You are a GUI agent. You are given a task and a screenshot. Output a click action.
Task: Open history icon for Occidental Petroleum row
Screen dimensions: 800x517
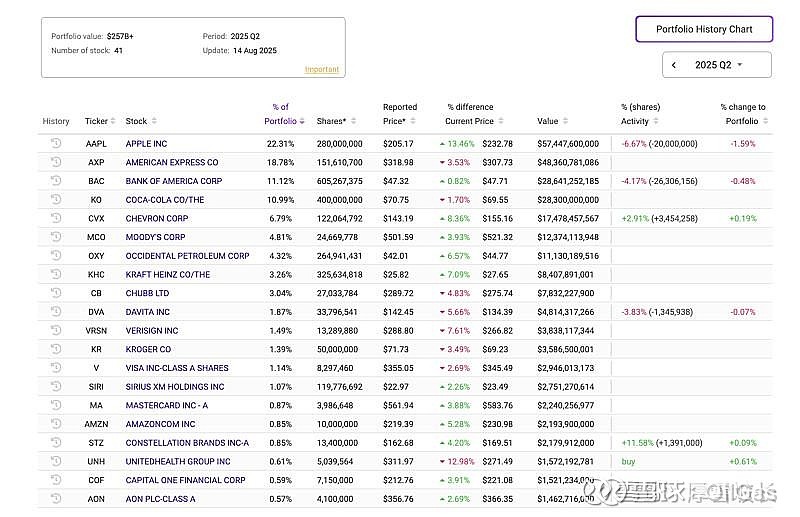pyautogui.click(x=56, y=255)
